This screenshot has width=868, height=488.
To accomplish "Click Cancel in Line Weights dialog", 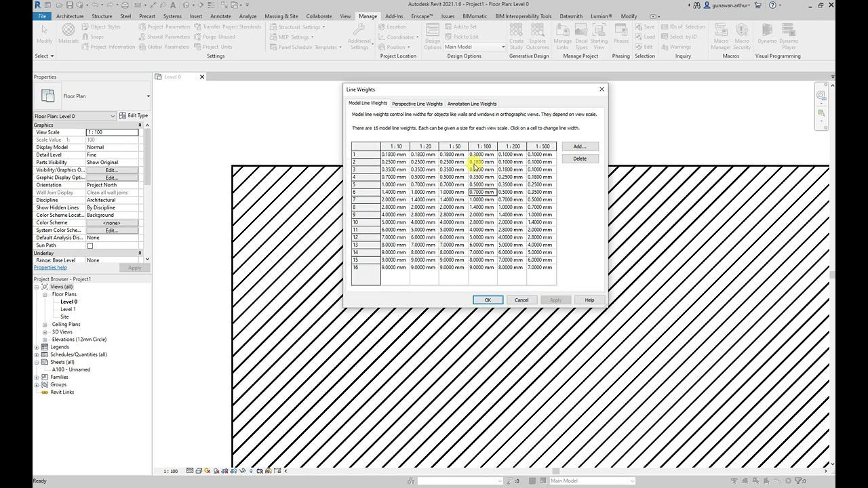I will tap(521, 300).
